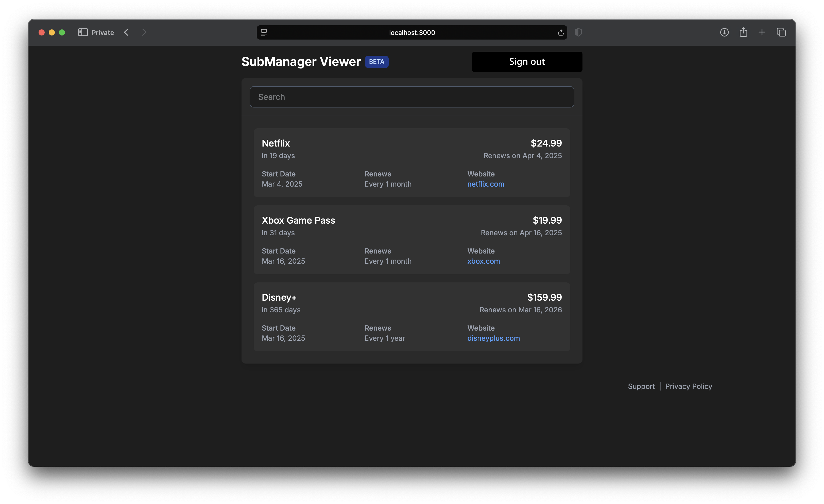The image size is (824, 504).
Task: Show downloads with the download icon
Action: pyautogui.click(x=724, y=32)
